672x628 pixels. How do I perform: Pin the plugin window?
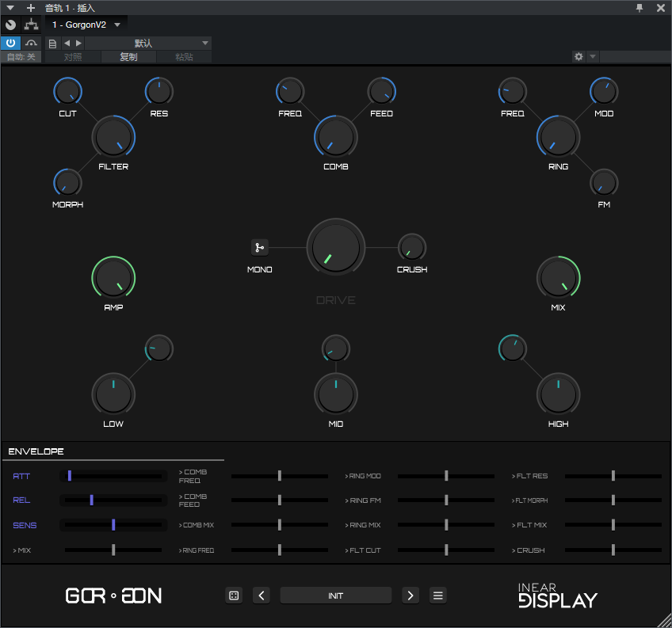(639, 8)
